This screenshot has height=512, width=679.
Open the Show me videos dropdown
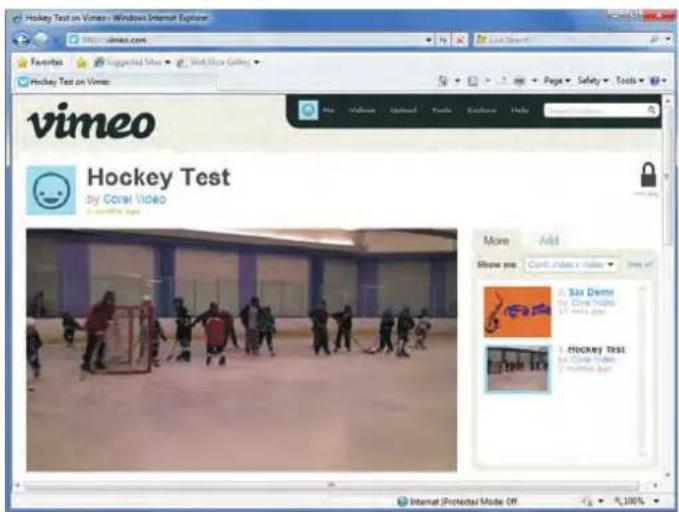pyautogui.click(x=572, y=265)
